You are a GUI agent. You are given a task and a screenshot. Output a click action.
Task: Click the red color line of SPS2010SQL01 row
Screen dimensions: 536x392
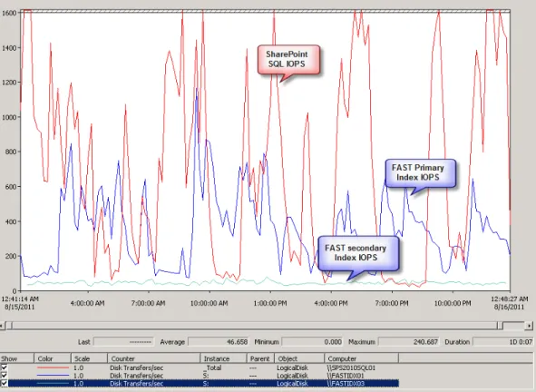[53, 367]
